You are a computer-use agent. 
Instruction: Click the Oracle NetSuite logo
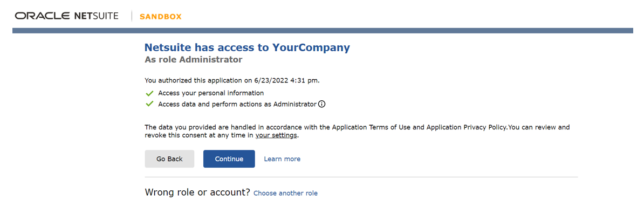pyautogui.click(x=66, y=16)
